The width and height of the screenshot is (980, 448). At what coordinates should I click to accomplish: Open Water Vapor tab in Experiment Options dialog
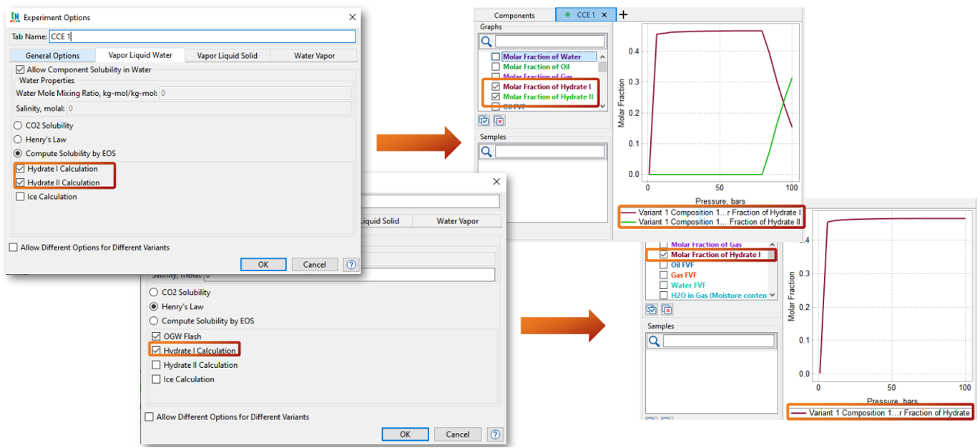tap(315, 56)
